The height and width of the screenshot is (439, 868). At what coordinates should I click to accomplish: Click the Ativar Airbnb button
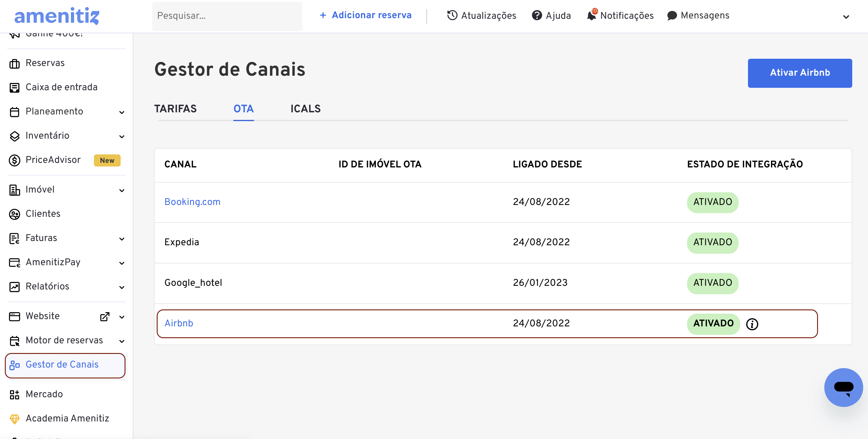[800, 73]
